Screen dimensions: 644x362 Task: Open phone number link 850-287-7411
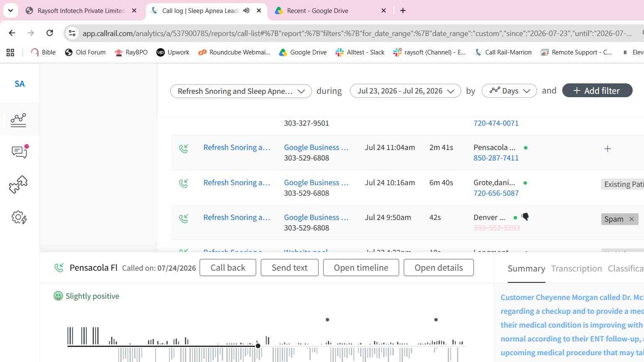pyautogui.click(x=496, y=158)
